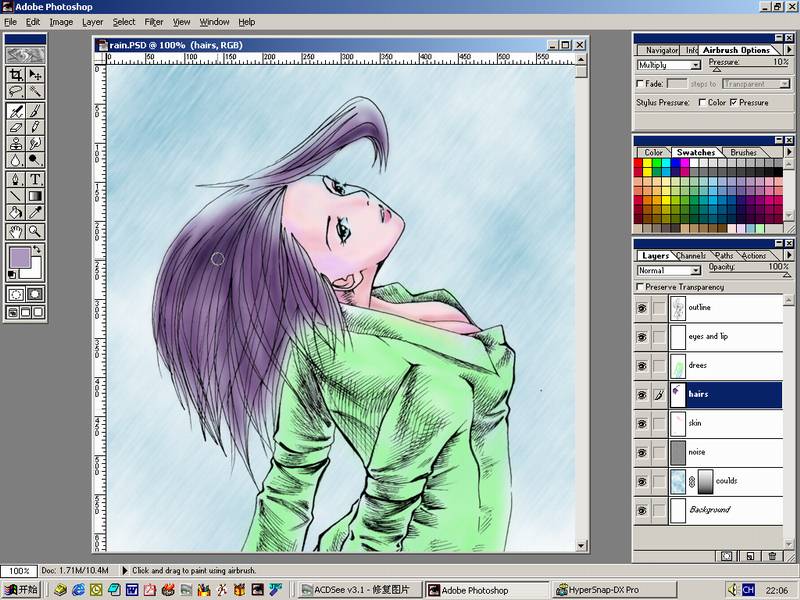This screenshot has width=800, height=600.
Task: Open the Fade Transparent dropdown
Action: click(x=757, y=84)
